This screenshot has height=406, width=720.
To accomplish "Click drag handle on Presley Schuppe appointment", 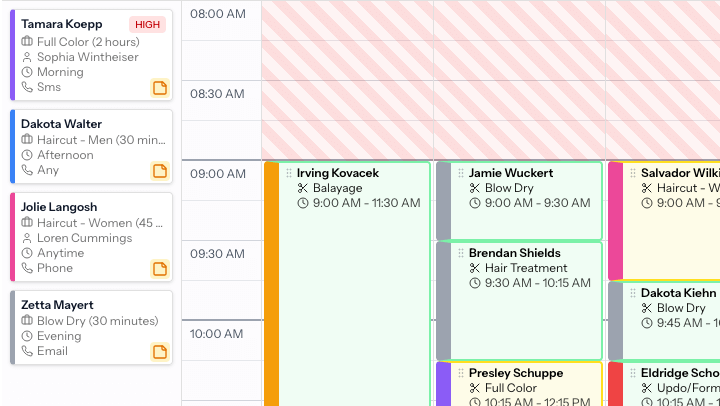I will (x=461, y=373).
